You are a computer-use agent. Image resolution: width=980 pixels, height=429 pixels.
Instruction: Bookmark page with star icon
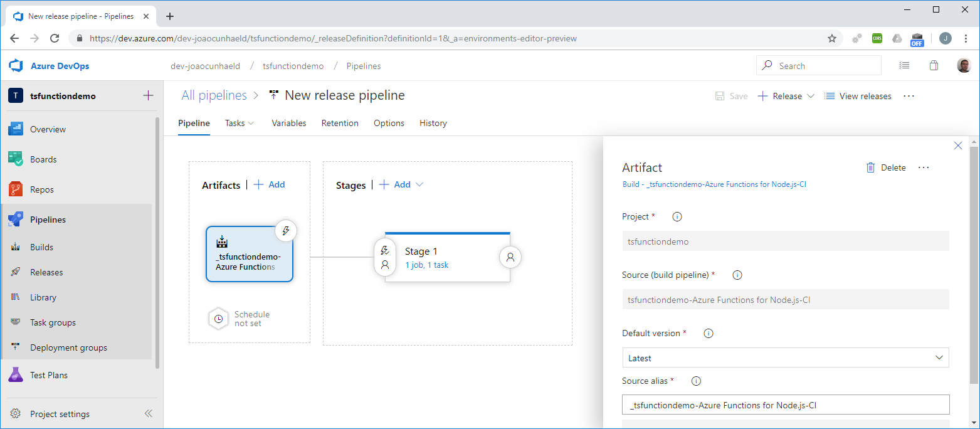(832, 38)
